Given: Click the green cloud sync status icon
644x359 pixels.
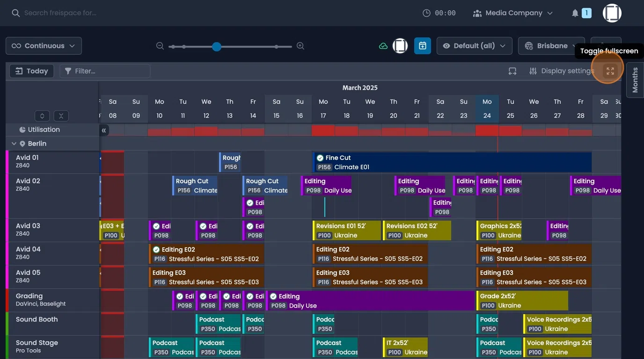Looking at the screenshot, I should pyautogui.click(x=383, y=45).
